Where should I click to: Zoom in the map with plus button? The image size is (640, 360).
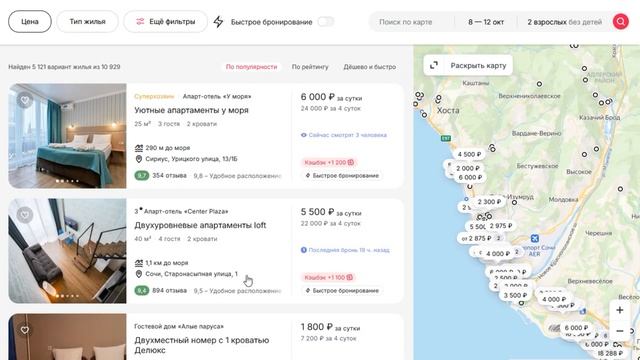[x=620, y=310]
